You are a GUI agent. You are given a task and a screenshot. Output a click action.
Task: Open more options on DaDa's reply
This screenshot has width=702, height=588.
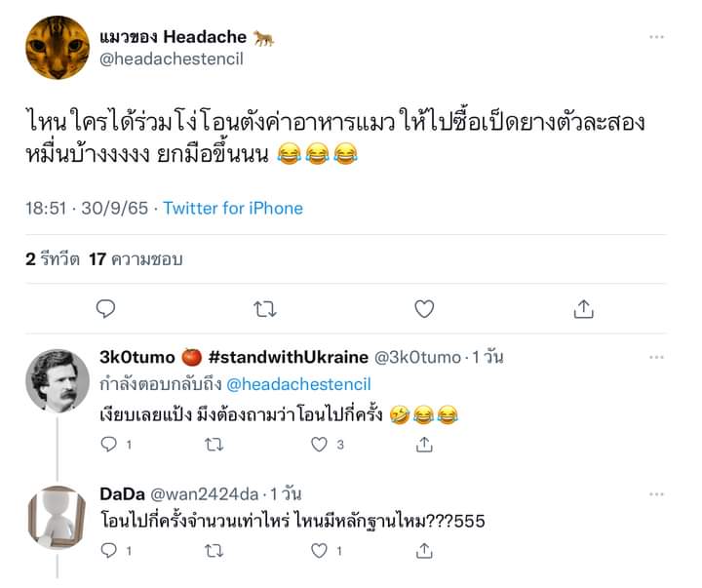pyautogui.click(x=656, y=494)
